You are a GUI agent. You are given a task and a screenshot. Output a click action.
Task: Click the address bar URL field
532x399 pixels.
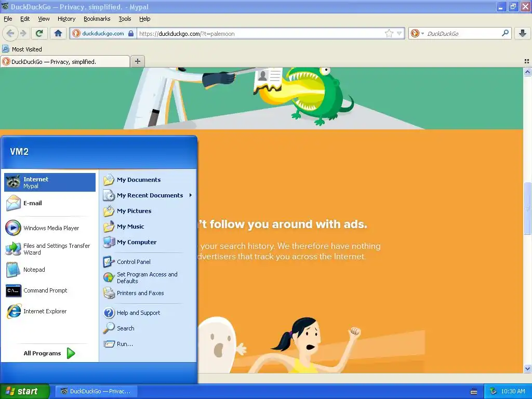[261, 33]
